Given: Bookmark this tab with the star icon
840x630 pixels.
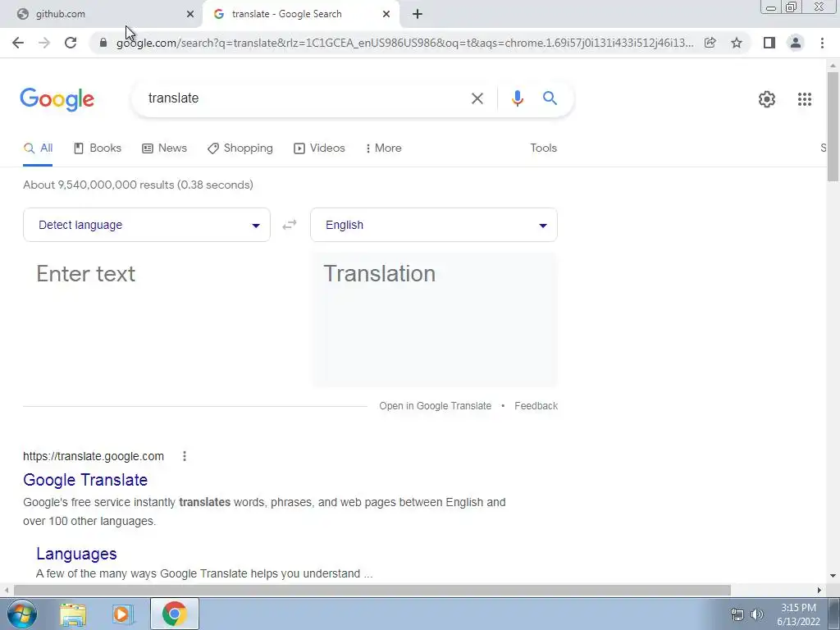Looking at the screenshot, I should tap(737, 43).
